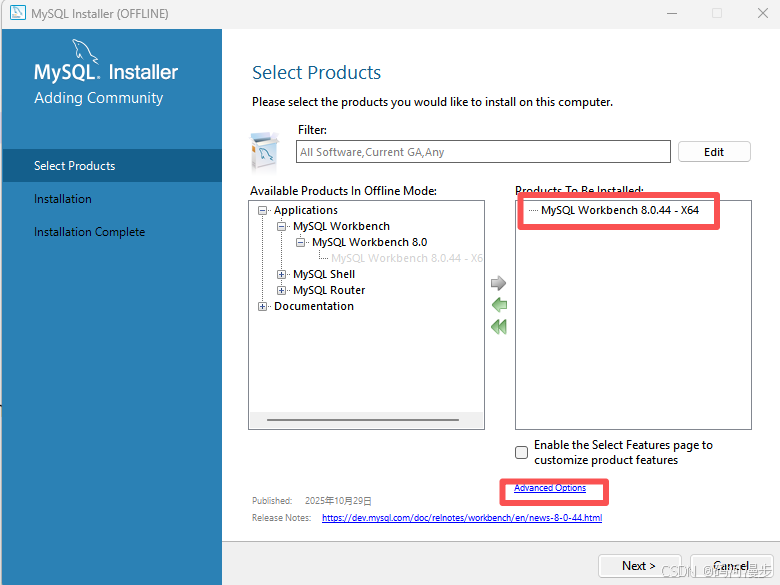Click the Edit filter button
The width and height of the screenshot is (780, 585).
tap(714, 152)
